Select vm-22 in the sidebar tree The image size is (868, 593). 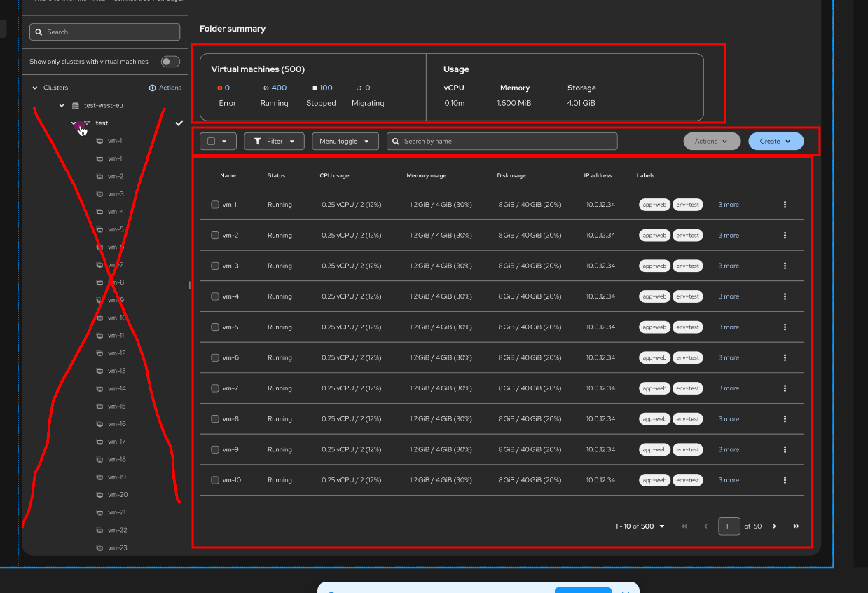117,531
